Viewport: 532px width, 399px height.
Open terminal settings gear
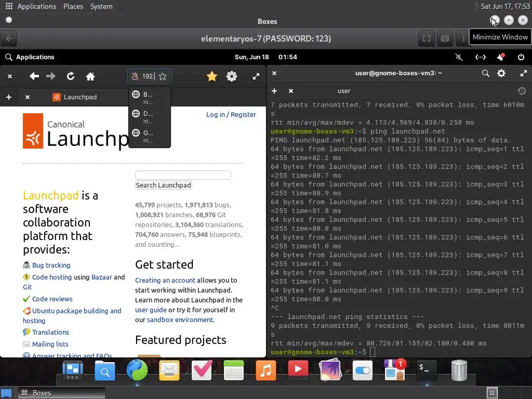pyautogui.click(x=501, y=73)
